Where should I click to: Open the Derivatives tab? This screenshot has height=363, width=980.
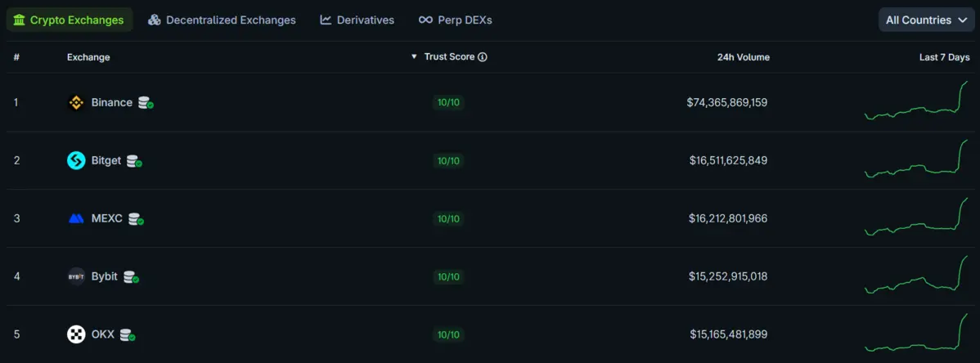pyautogui.click(x=357, y=20)
